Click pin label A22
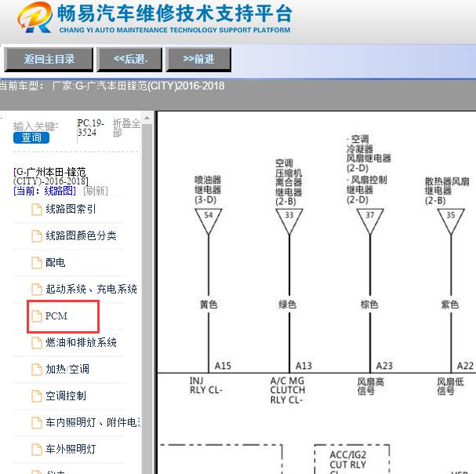Viewport: 476px width, 474px height. click(465, 366)
